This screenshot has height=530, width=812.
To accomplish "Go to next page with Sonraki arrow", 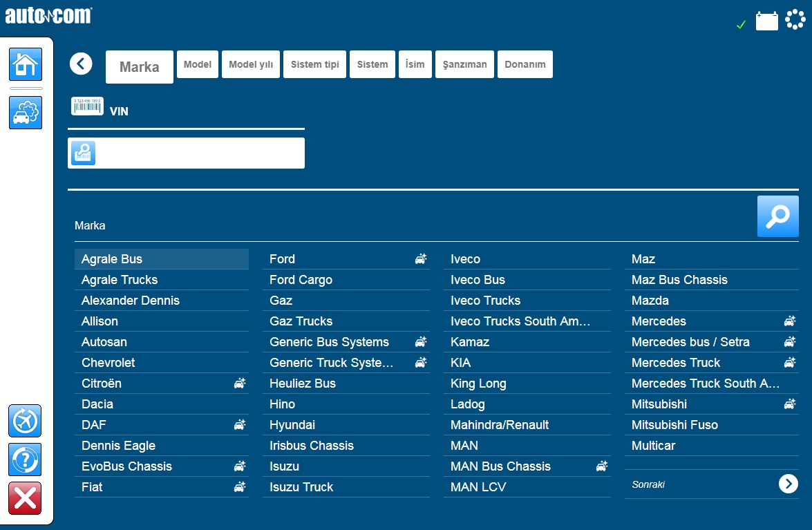I will tap(788, 484).
